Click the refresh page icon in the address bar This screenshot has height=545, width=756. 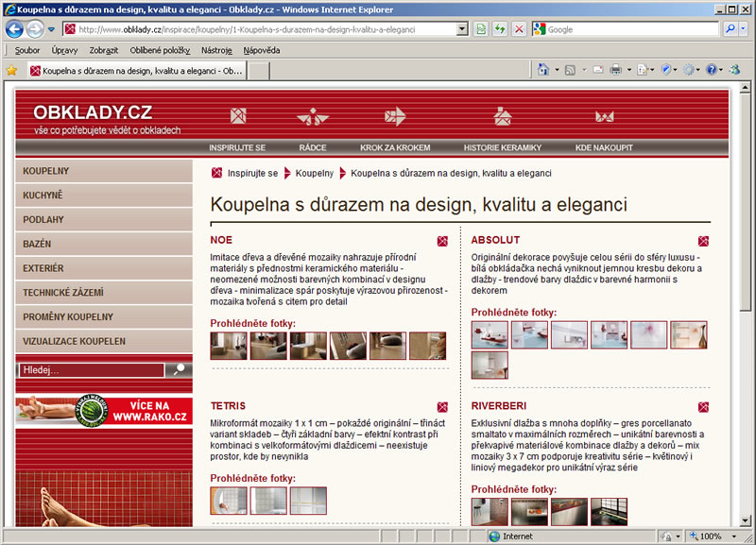[499, 29]
